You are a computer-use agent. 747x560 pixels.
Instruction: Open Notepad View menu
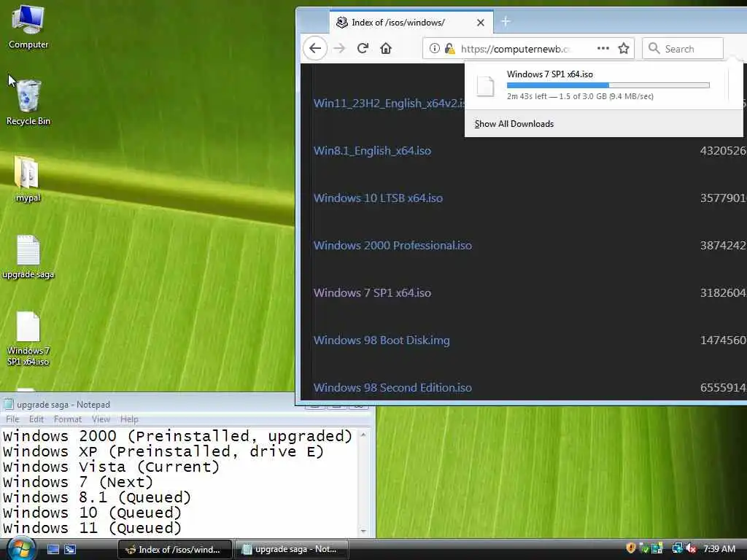(101, 419)
